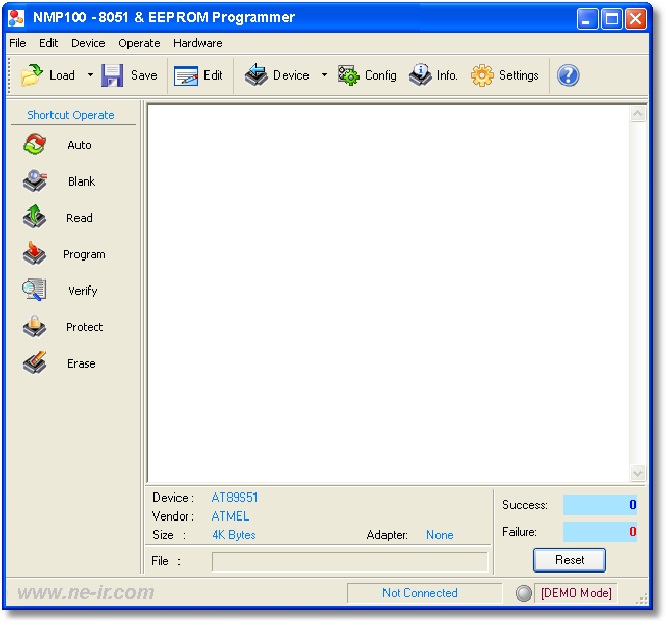The image size is (668, 625).
Task: Click the Erase shortcut label
Action: tap(81, 363)
